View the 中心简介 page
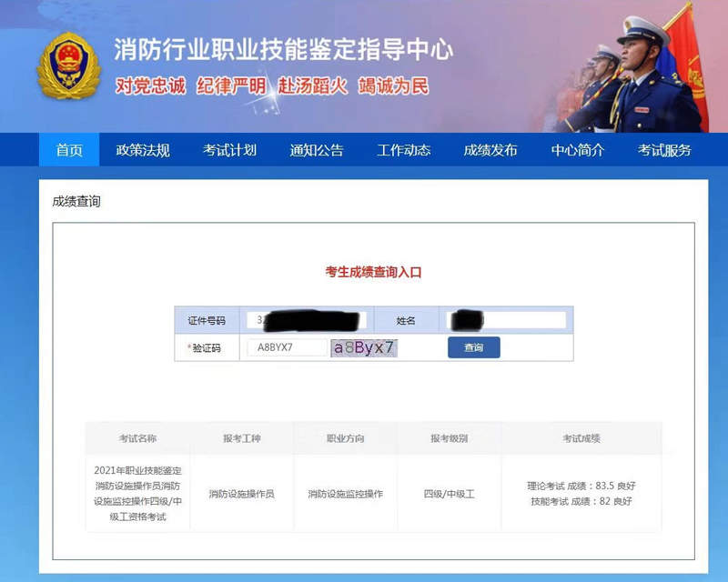Image resolution: width=728 pixels, height=582 pixels. [x=578, y=150]
